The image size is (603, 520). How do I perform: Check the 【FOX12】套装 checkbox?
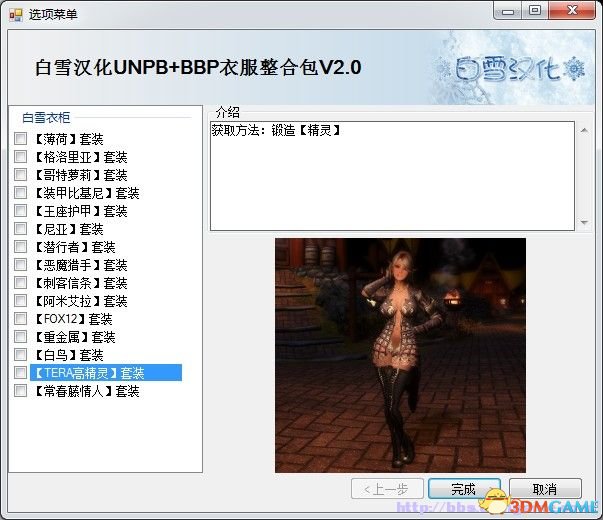click(20, 318)
